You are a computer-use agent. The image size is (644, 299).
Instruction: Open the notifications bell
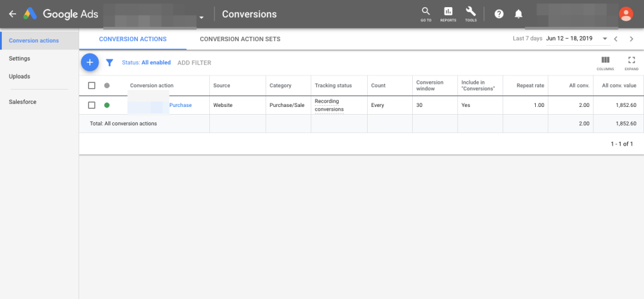[x=519, y=14]
